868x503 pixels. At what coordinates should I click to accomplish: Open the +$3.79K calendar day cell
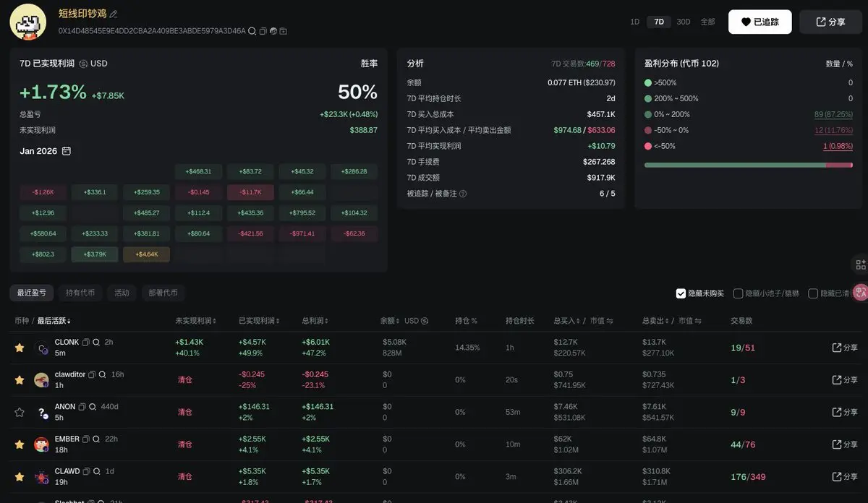[95, 254]
